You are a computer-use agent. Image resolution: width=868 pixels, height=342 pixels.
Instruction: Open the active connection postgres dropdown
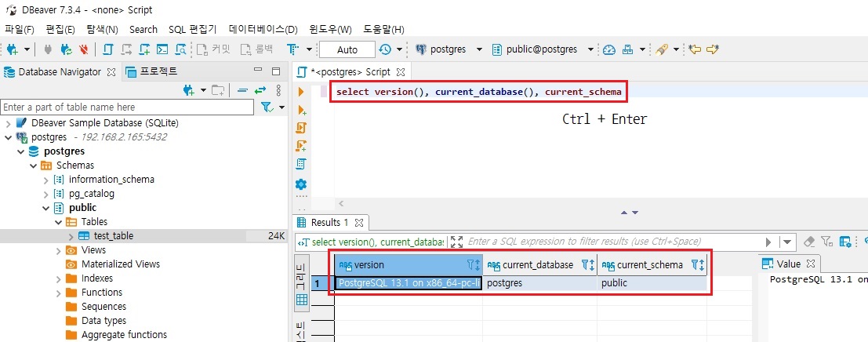click(x=479, y=49)
